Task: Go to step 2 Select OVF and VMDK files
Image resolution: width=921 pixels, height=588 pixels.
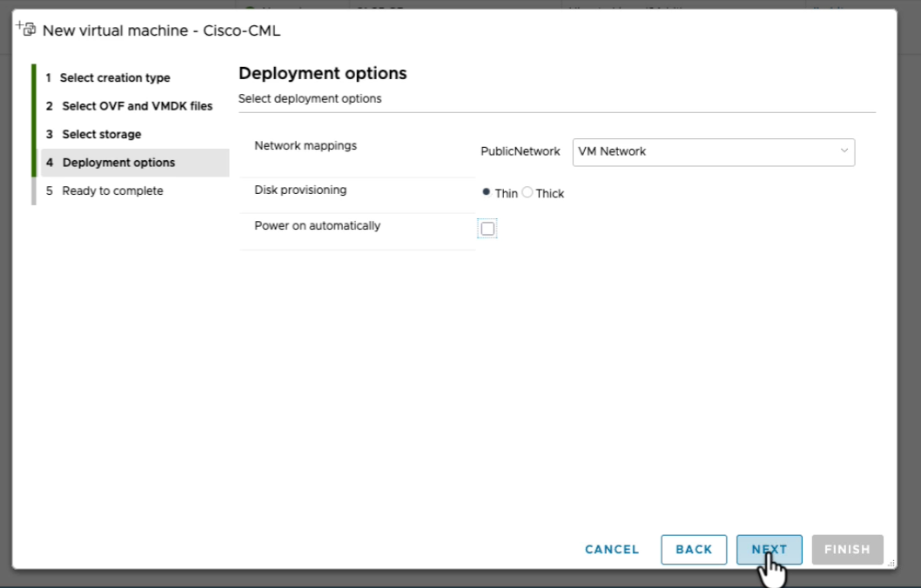Action: click(x=129, y=105)
